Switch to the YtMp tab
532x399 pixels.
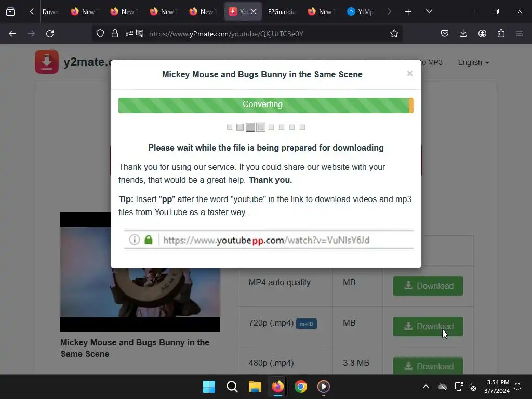tap(361, 12)
